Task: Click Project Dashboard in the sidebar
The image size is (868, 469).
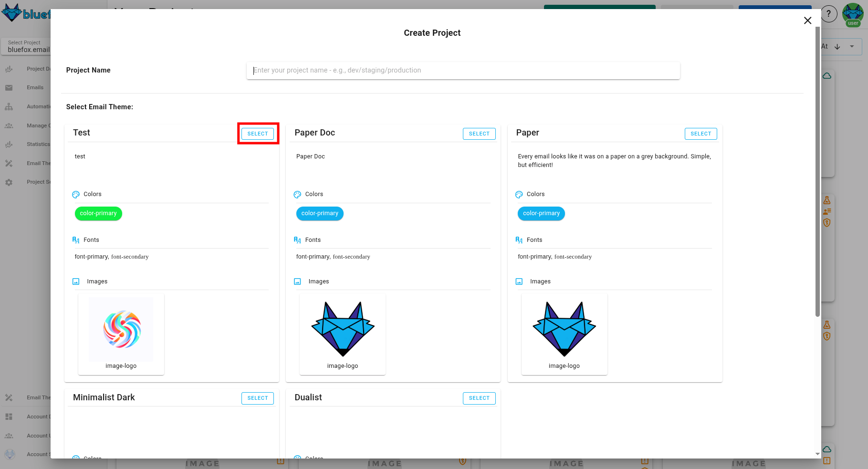Action: click(9, 68)
